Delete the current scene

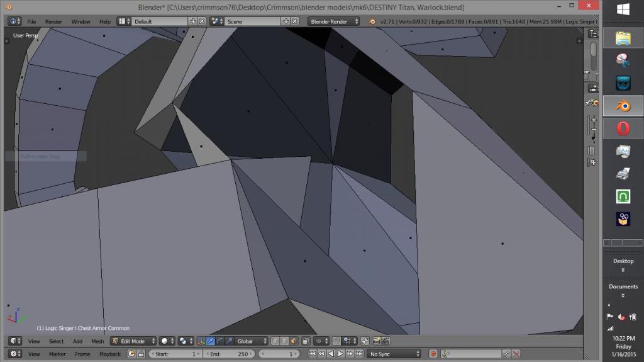(x=294, y=21)
